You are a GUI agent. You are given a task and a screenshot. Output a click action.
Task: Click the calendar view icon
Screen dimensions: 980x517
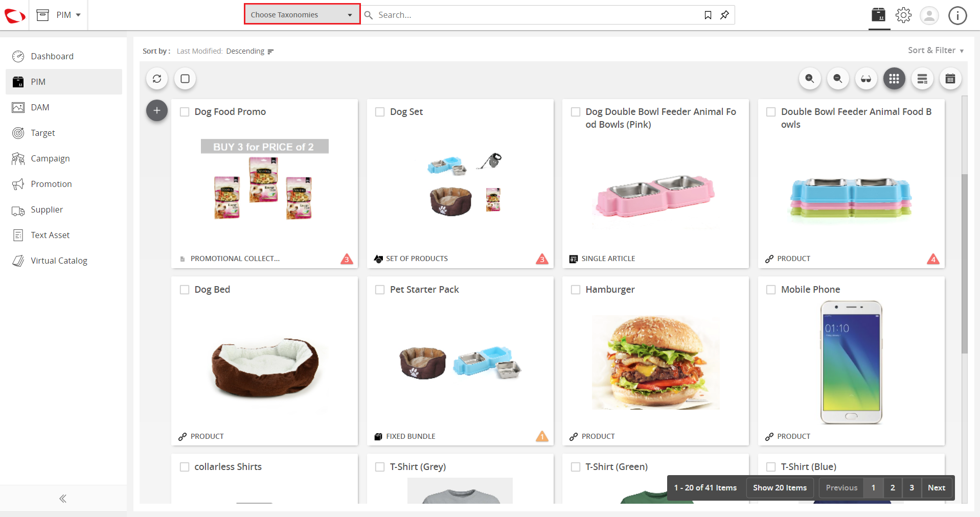coord(950,79)
